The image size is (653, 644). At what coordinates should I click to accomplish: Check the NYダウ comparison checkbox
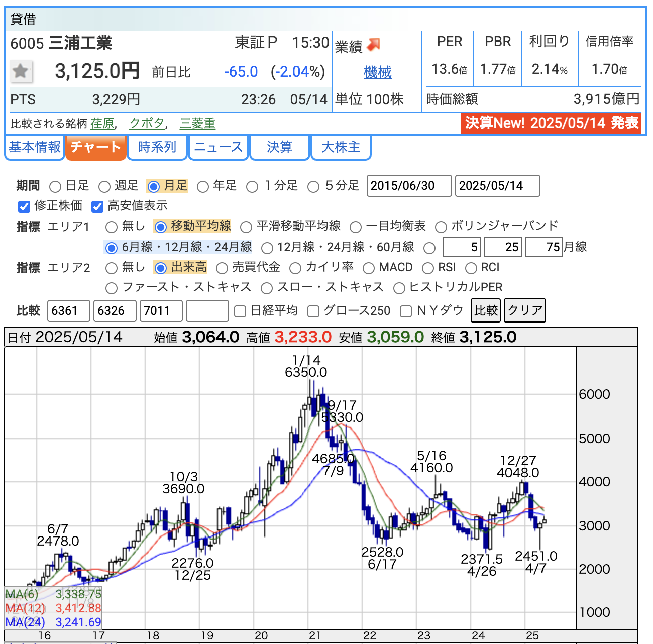pyautogui.click(x=406, y=312)
